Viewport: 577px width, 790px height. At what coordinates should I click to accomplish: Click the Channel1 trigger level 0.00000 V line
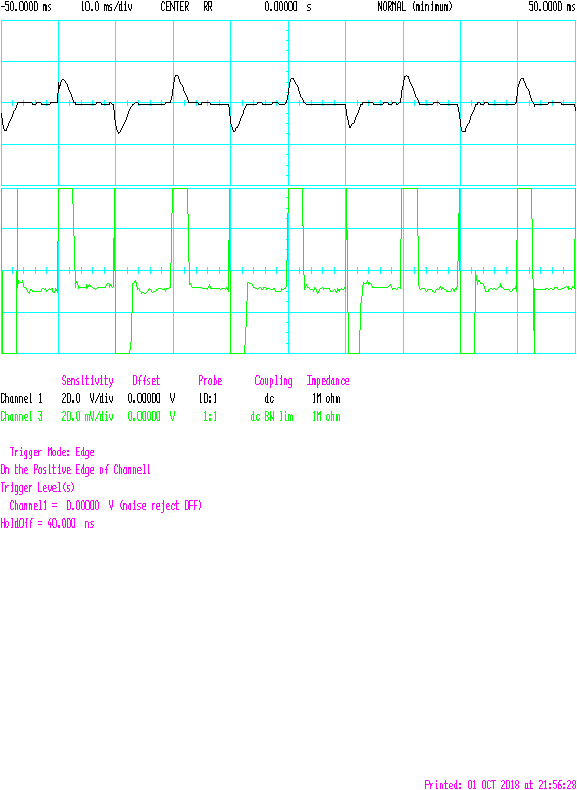click(x=105, y=506)
